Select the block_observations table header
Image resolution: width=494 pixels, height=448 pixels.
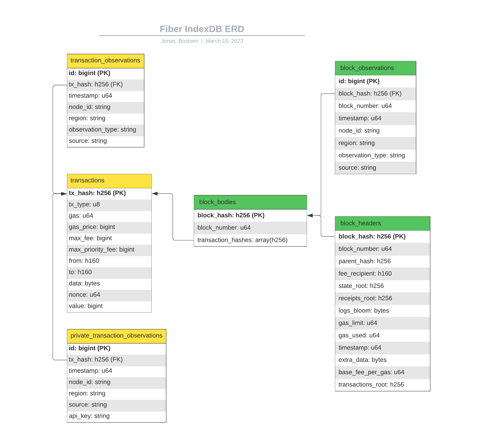point(375,68)
